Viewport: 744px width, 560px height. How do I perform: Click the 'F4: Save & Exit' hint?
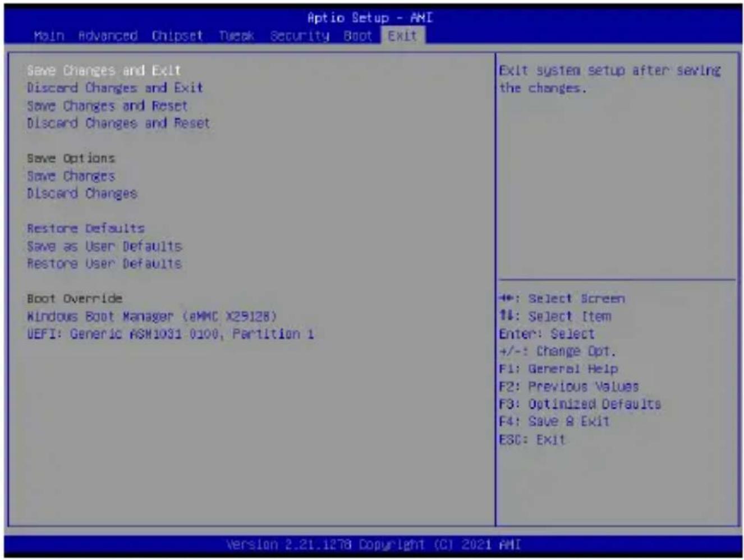554,421
